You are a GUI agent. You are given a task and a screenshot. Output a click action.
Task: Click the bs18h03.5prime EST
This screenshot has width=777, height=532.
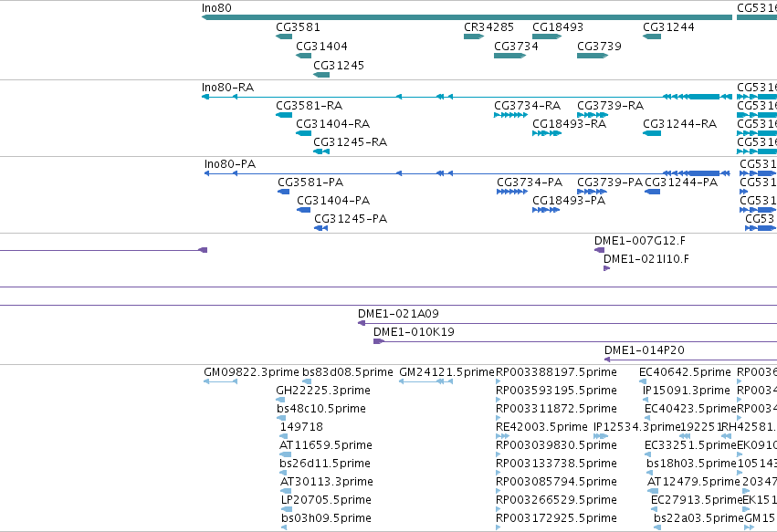click(x=649, y=473)
